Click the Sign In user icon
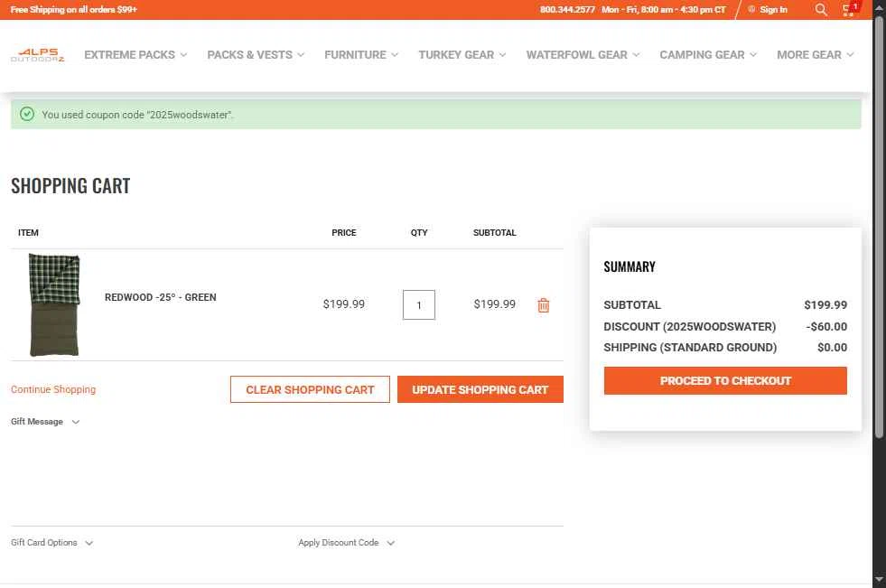The image size is (886, 588). 751,10
